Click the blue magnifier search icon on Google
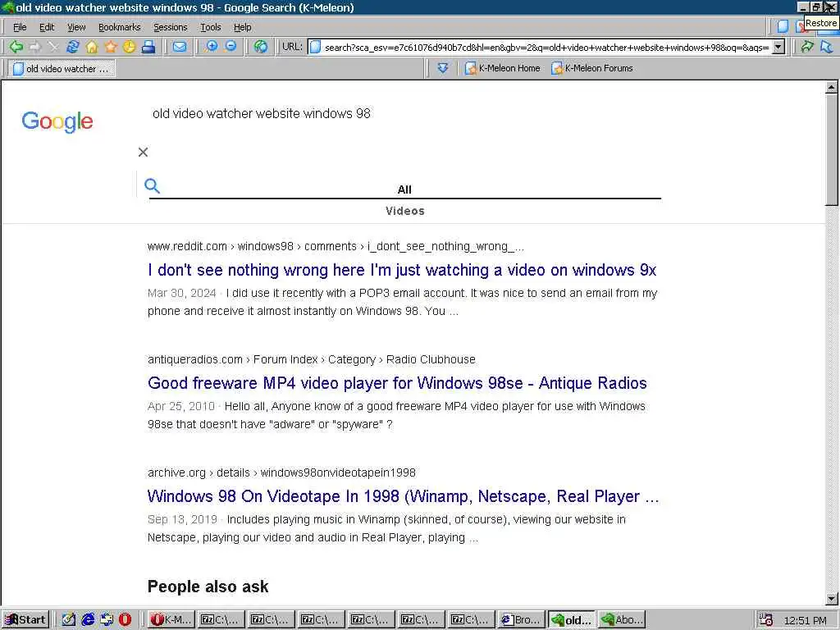This screenshot has width=840, height=630. [152, 186]
